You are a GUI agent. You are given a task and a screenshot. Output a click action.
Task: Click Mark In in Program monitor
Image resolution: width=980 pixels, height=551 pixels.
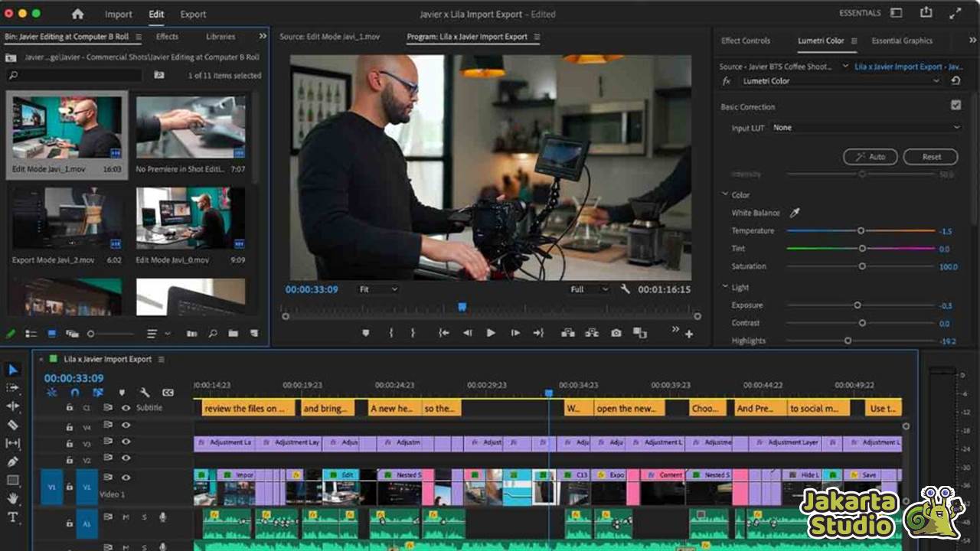(x=390, y=333)
